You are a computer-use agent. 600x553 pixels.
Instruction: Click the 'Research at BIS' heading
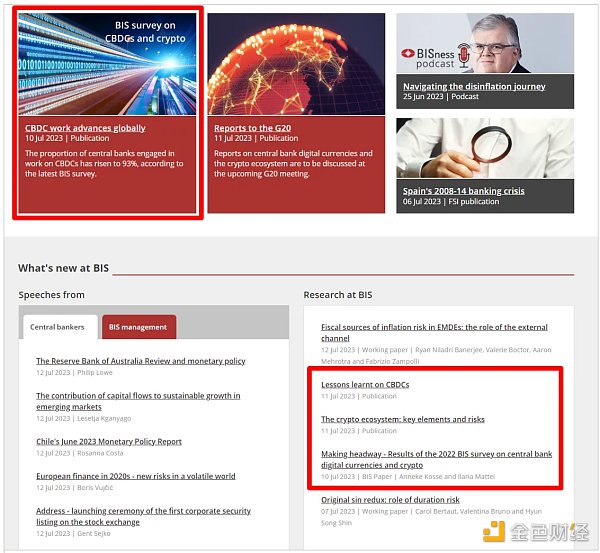tap(338, 295)
